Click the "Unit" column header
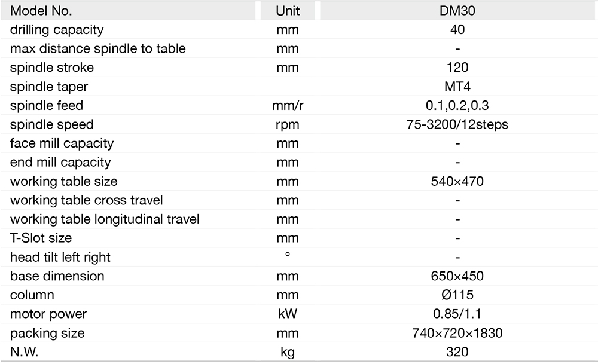Image resolution: width=598 pixels, height=364 pixels. (288, 11)
